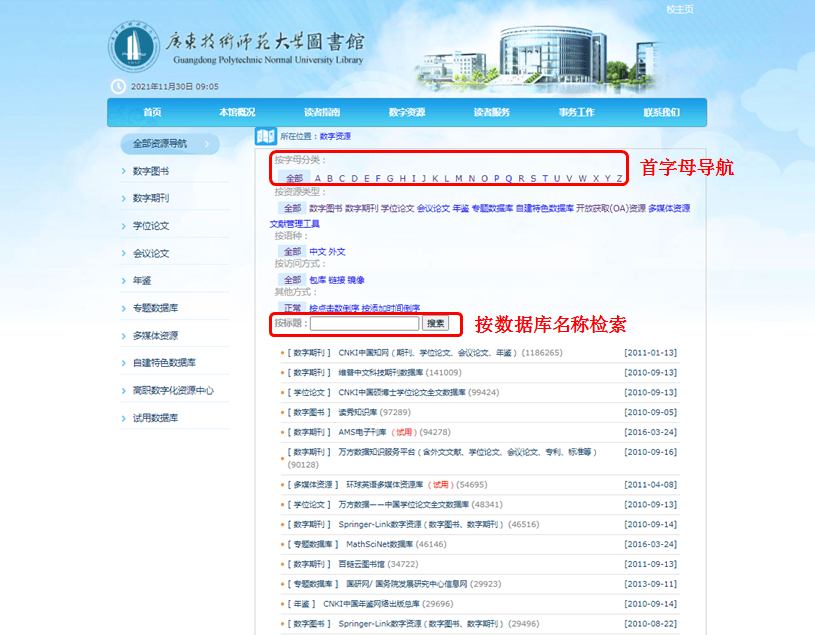Open 首页 in the top navigation bar

point(152,112)
